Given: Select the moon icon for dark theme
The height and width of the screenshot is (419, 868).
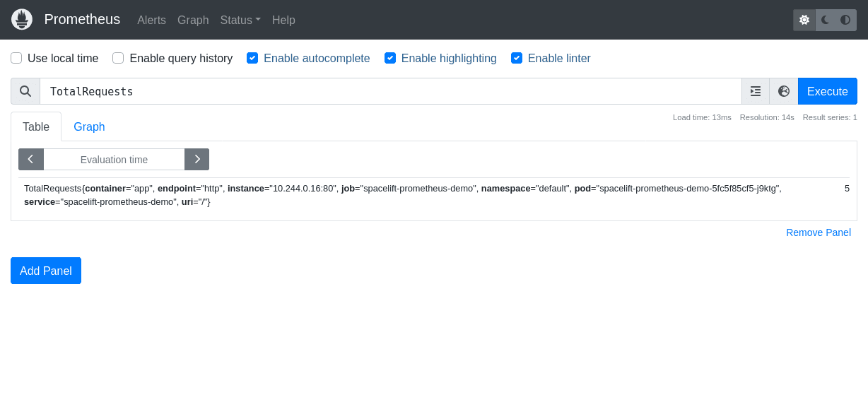Looking at the screenshot, I should click(824, 20).
